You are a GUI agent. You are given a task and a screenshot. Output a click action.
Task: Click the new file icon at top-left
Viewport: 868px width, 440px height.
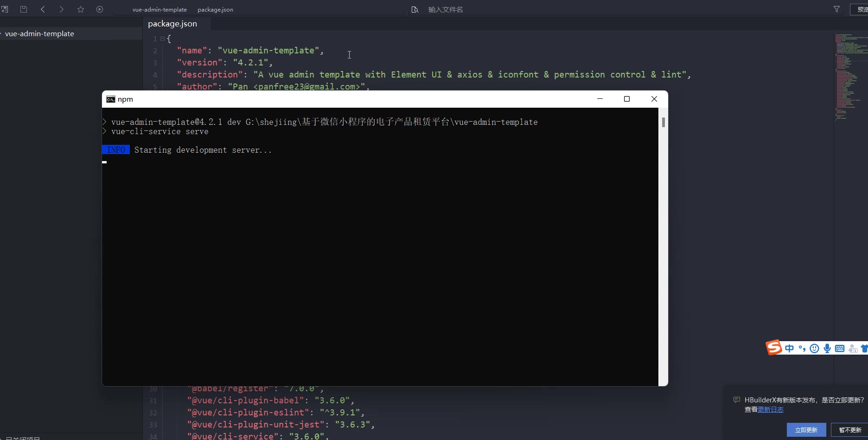tap(5, 9)
